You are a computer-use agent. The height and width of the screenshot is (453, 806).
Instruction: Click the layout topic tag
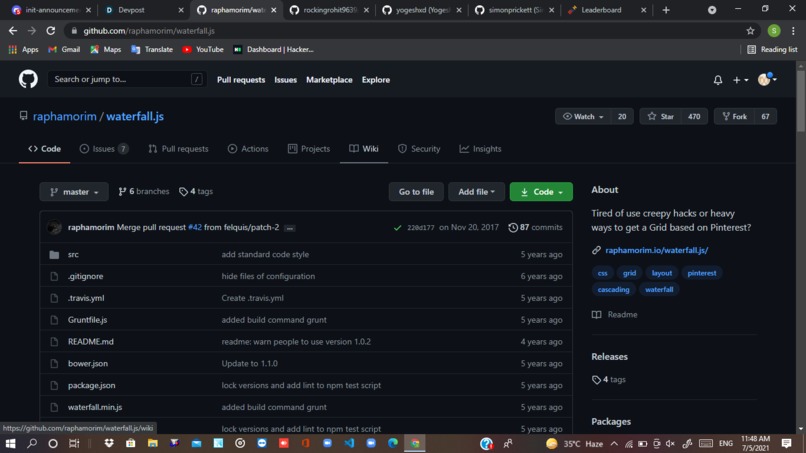(x=662, y=273)
